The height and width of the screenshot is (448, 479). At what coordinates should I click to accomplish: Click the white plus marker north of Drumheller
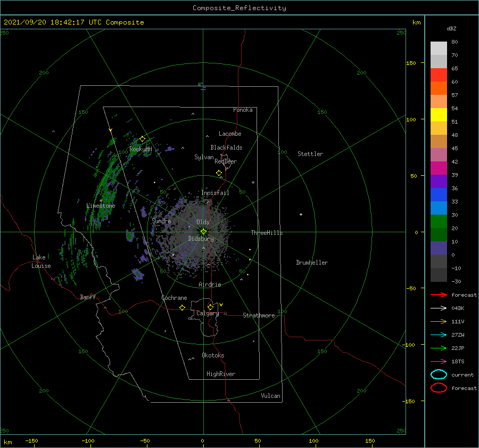[301, 214]
